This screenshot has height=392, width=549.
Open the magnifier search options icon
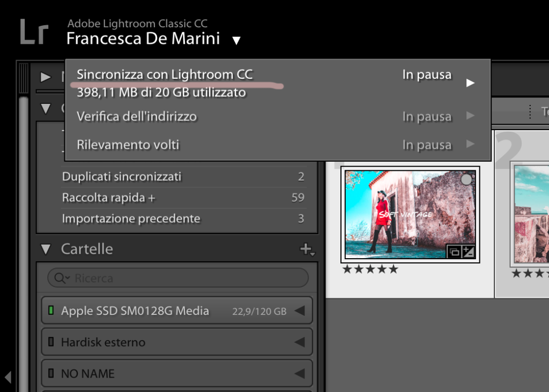click(x=61, y=278)
